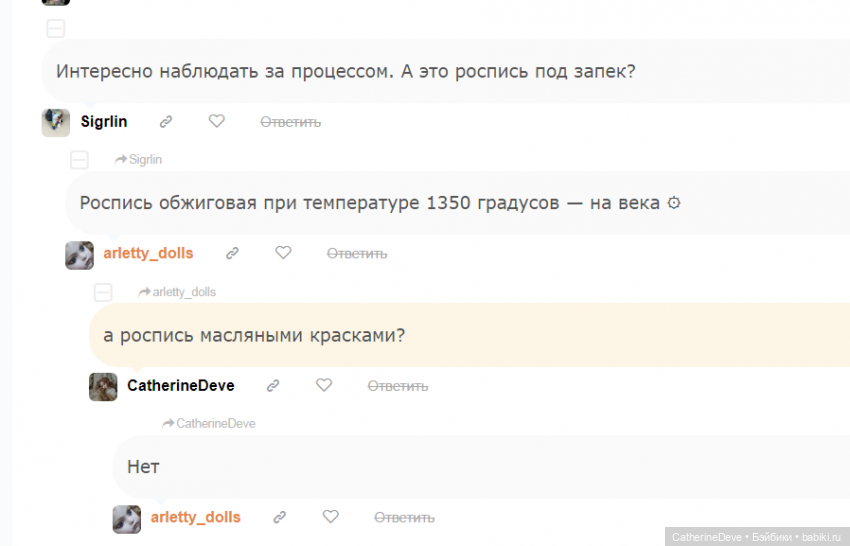Heart CatherineDeve's comment

pos(323,385)
